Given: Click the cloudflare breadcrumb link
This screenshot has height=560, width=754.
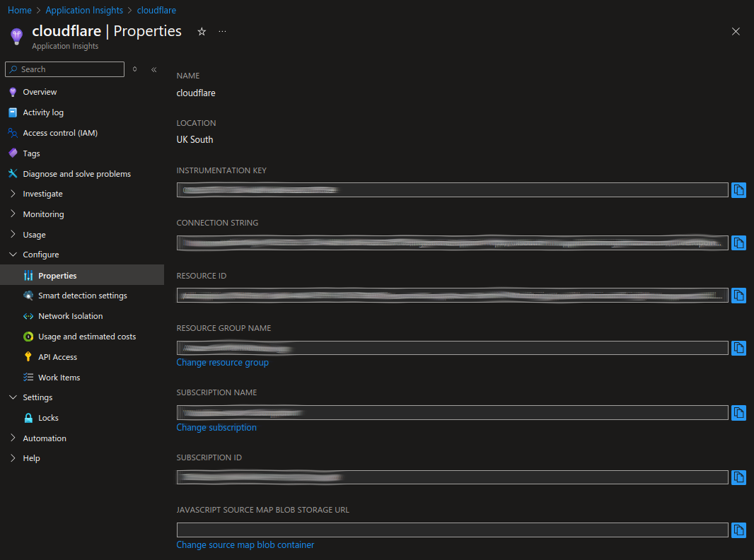Looking at the screenshot, I should 156,10.
